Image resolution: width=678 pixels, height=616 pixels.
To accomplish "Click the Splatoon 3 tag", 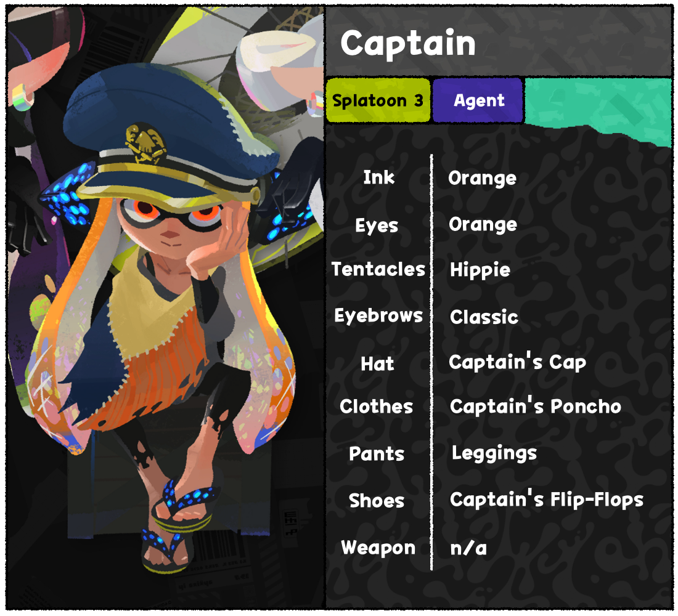I will point(378,100).
